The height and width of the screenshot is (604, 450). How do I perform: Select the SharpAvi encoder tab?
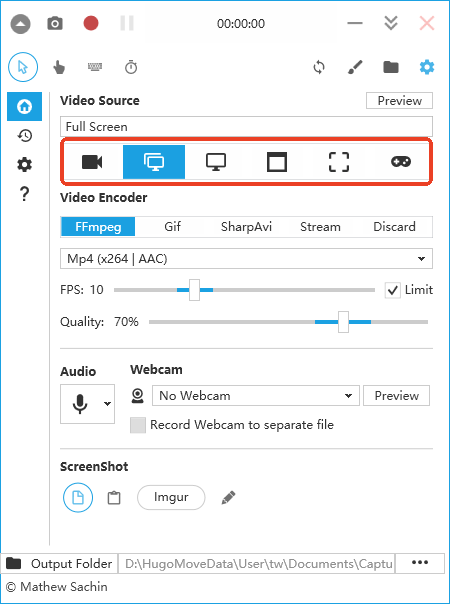[246, 226]
